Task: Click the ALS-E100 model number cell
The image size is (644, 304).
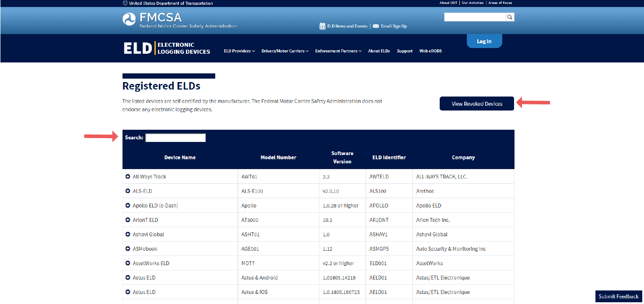Action: click(x=278, y=191)
